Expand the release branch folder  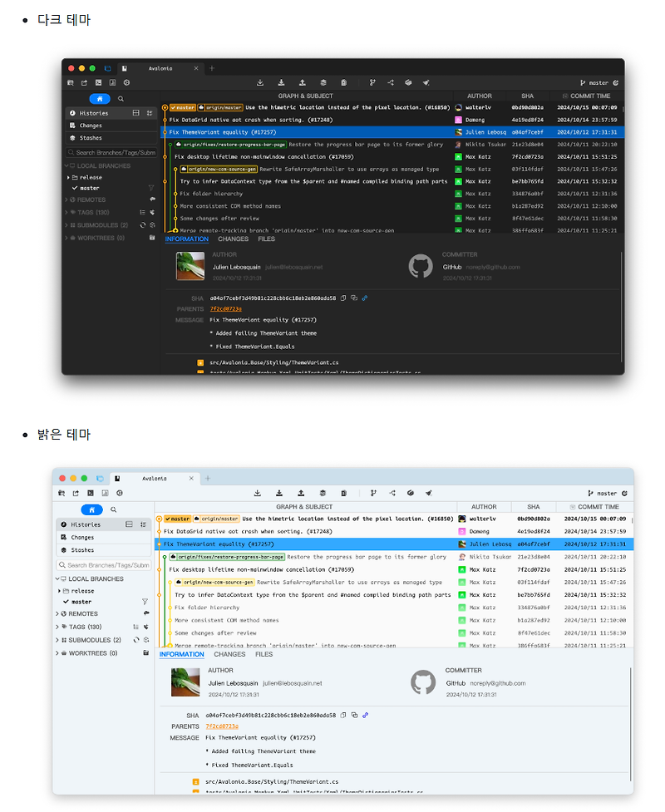(68, 177)
